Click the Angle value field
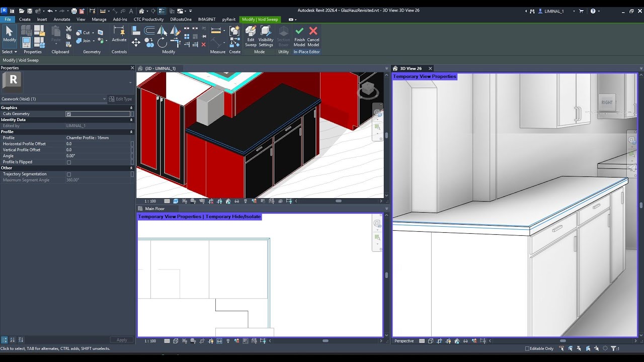This screenshot has width=644, height=362. (x=98, y=156)
